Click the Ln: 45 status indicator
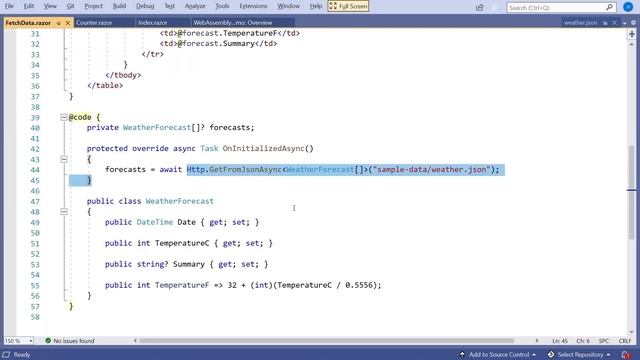The width and height of the screenshot is (640, 360). (560, 341)
